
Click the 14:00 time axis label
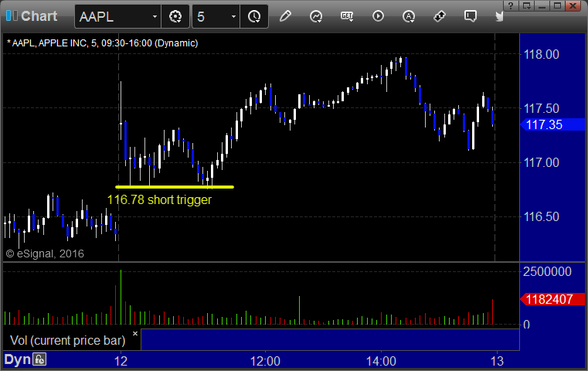click(381, 361)
